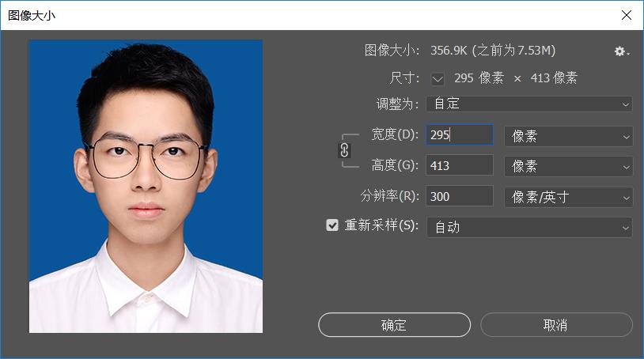This screenshot has width=644, height=359.
Task: Click the 分辨率 input field showing 300
Action: click(459, 197)
